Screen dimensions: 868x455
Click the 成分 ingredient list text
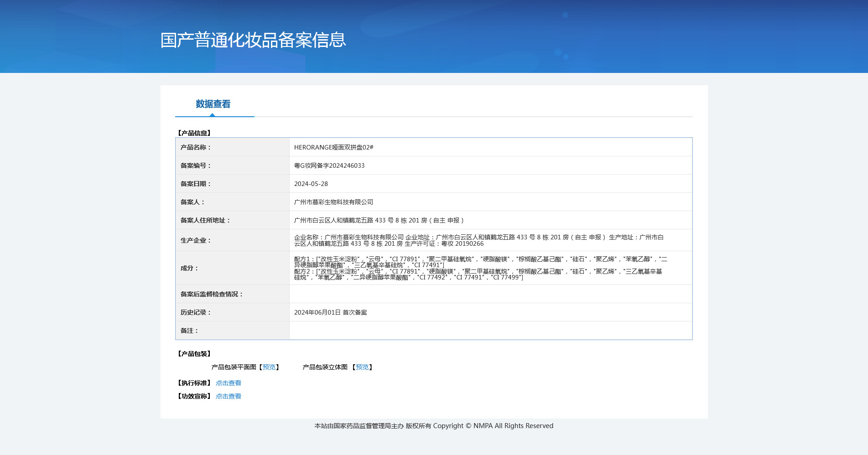(481, 268)
